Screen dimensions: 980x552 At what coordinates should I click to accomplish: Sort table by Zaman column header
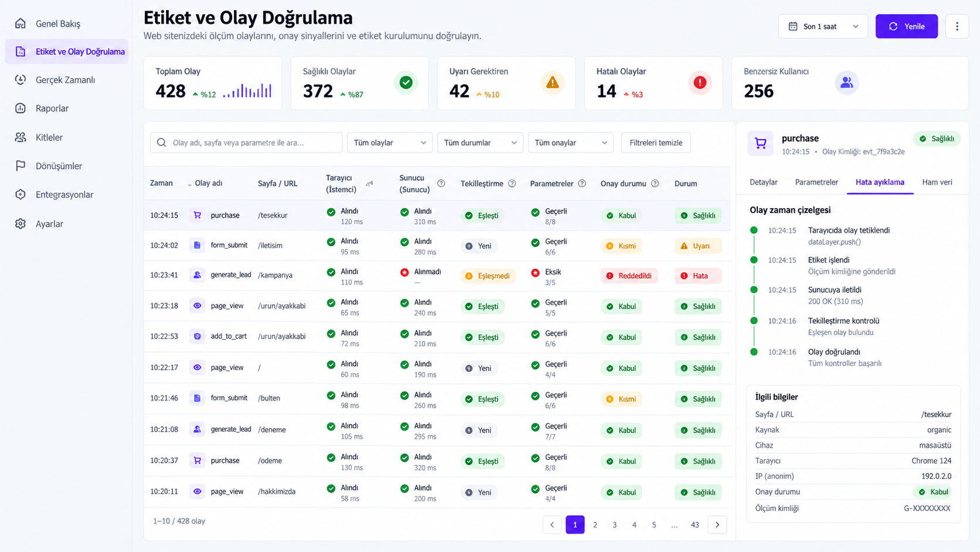161,184
